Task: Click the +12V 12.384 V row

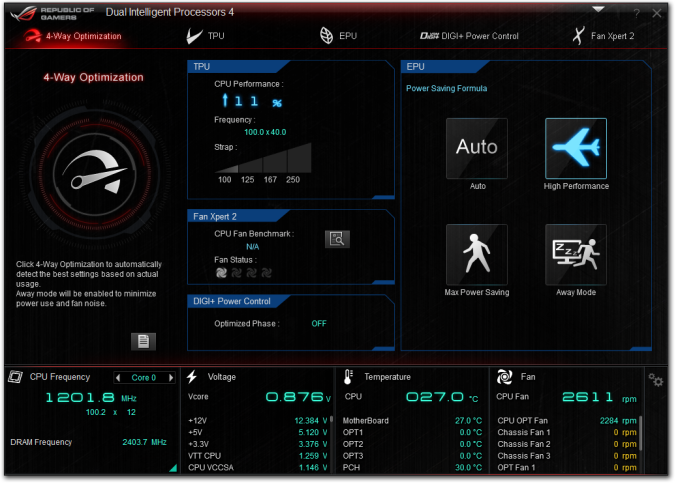Action: click(x=258, y=420)
